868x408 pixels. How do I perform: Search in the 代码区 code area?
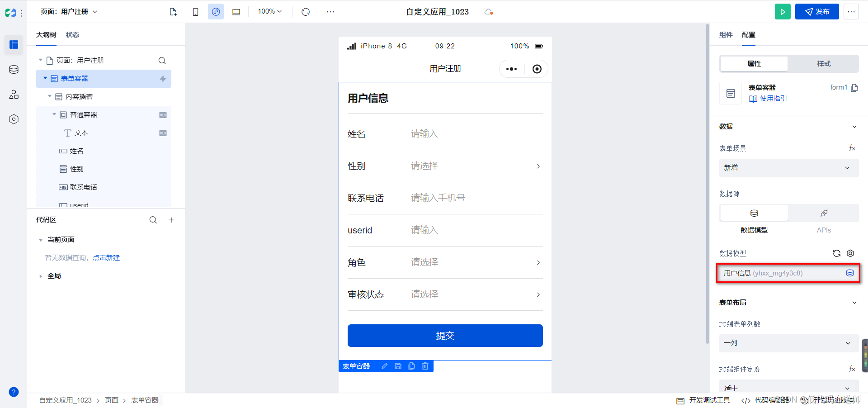(153, 220)
